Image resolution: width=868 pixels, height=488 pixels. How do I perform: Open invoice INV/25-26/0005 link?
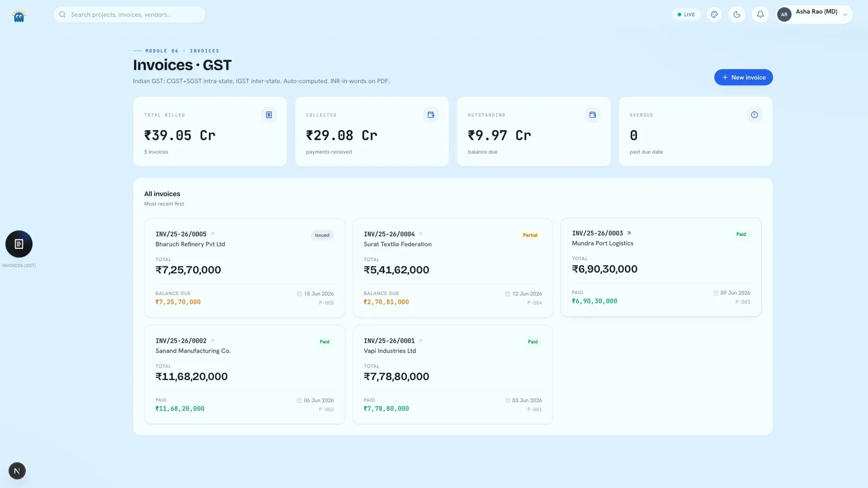[181, 234]
